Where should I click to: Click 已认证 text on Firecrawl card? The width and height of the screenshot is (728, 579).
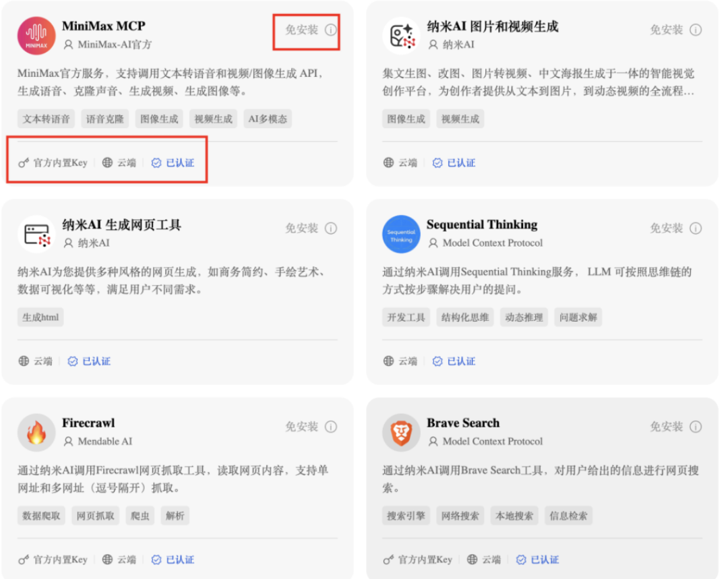[x=180, y=560]
